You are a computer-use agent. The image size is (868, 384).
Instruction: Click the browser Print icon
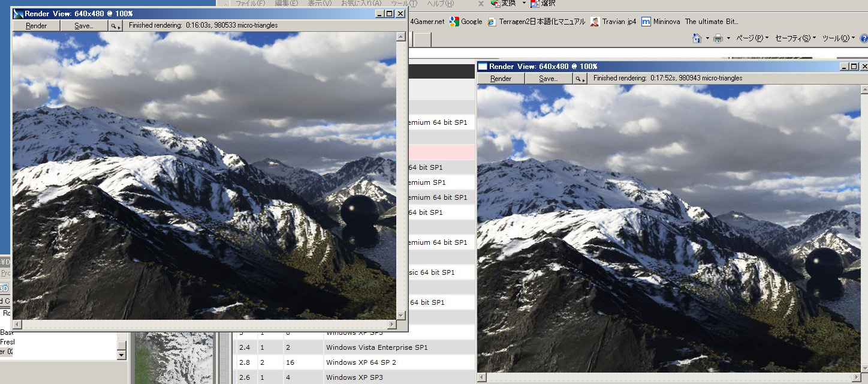click(719, 38)
